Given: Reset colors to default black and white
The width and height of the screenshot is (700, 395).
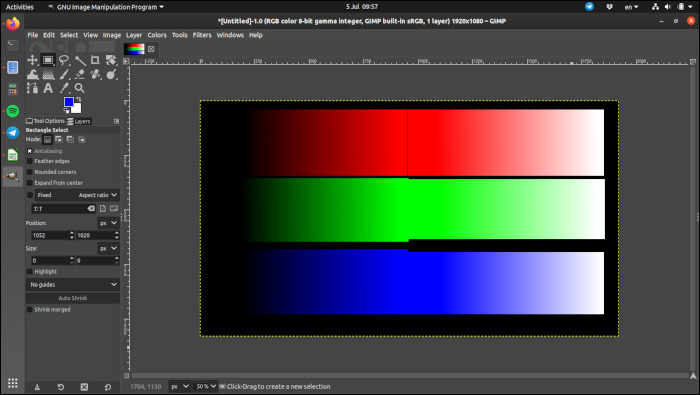Looking at the screenshot, I should 67,110.
